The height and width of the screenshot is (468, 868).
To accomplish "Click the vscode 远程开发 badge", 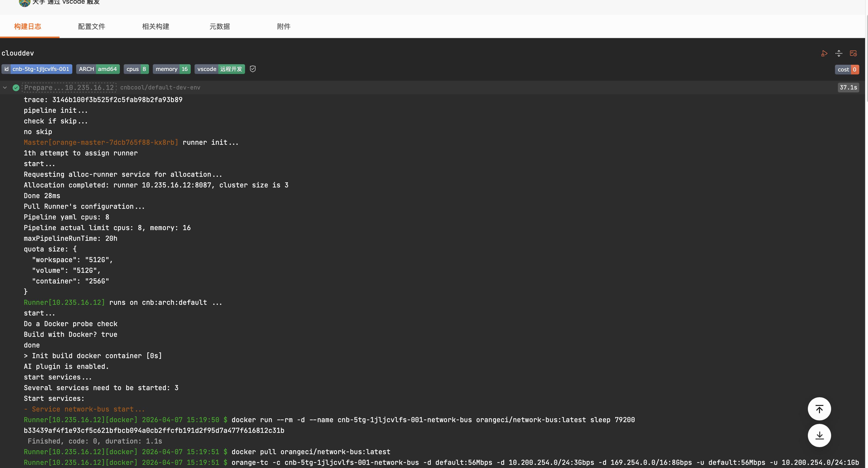I will click(219, 69).
